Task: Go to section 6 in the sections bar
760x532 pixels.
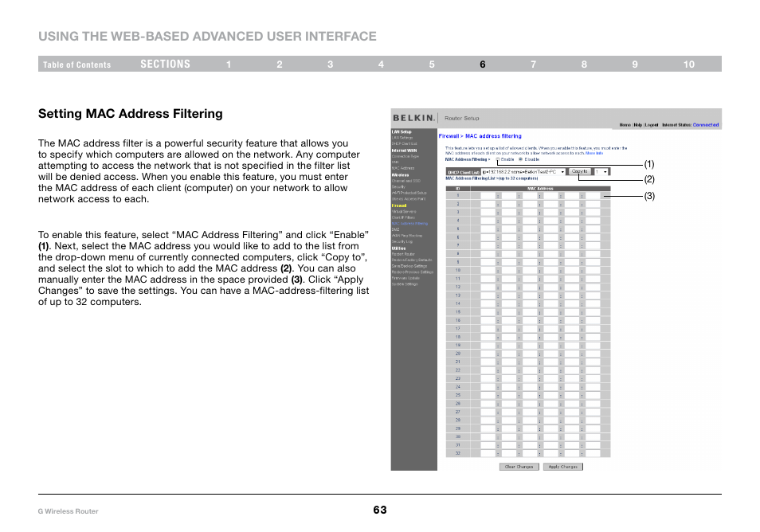Action: point(483,65)
